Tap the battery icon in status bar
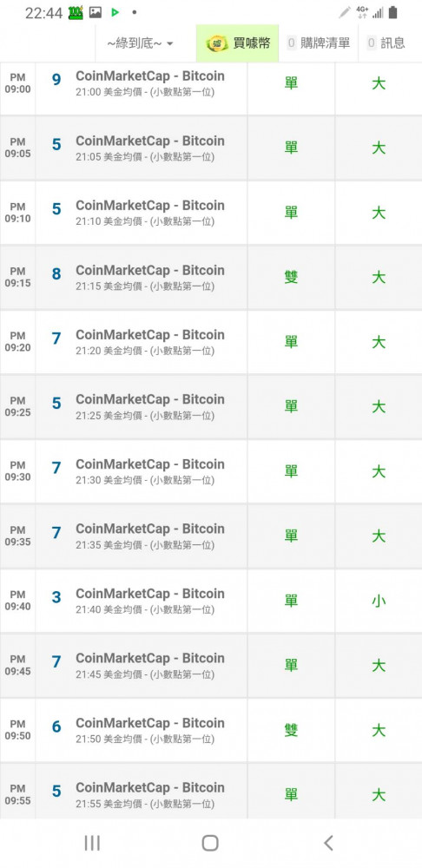 (x=392, y=12)
